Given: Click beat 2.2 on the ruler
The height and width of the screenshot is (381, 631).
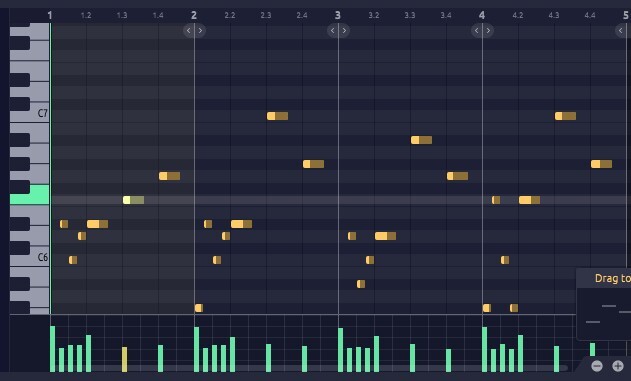Looking at the screenshot, I should (x=230, y=15).
